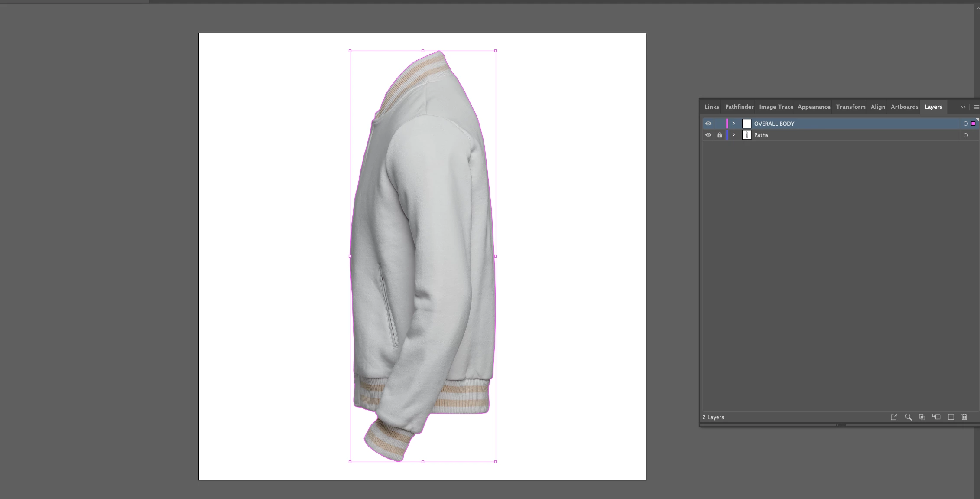The image size is (980, 499).
Task: Click Make/Release Clipping Mask icon
Action: click(x=922, y=417)
